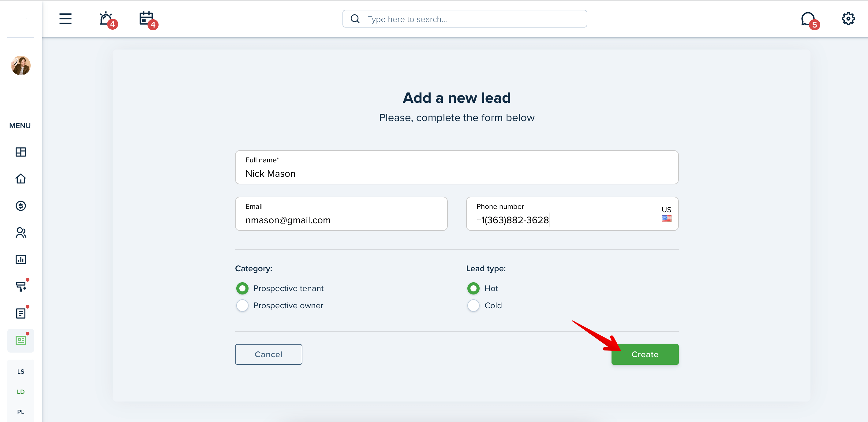Open the accounting dollar icon
This screenshot has height=422, width=868.
point(21,205)
